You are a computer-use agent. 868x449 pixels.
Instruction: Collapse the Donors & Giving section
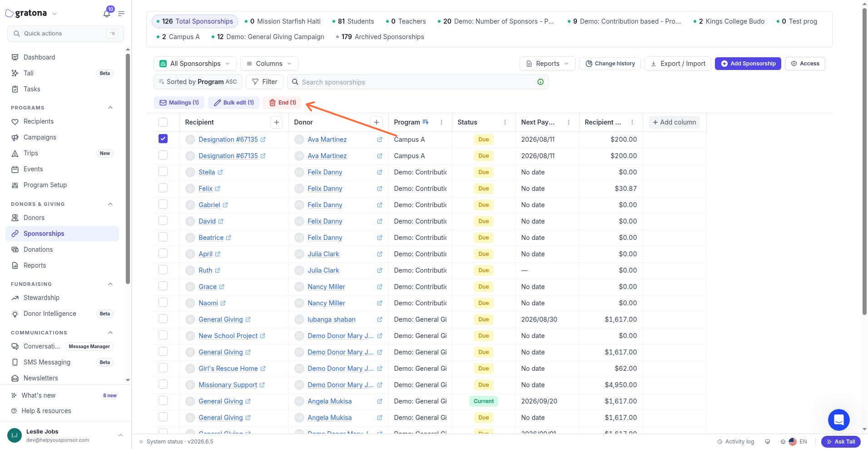pos(110,204)
